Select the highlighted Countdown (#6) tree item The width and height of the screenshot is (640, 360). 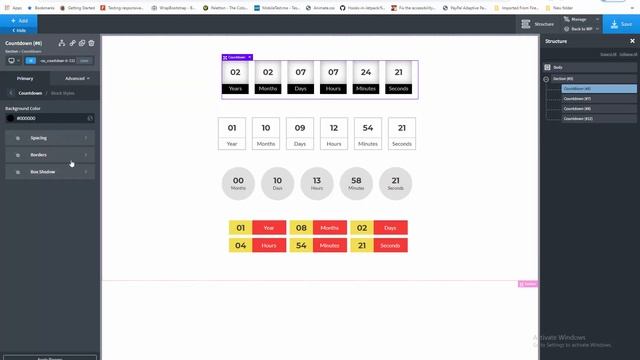[x=599, y=89]
